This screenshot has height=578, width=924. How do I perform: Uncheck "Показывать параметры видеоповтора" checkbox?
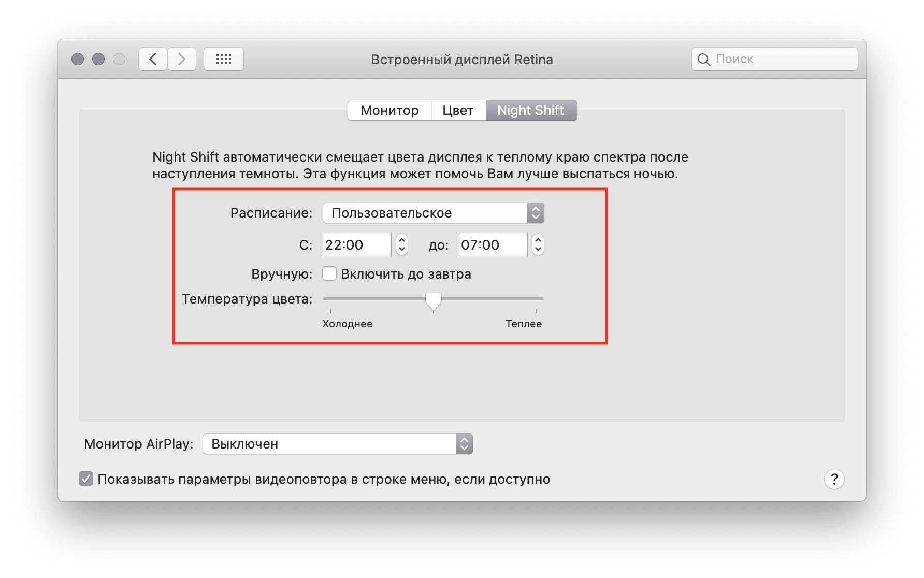86,479
